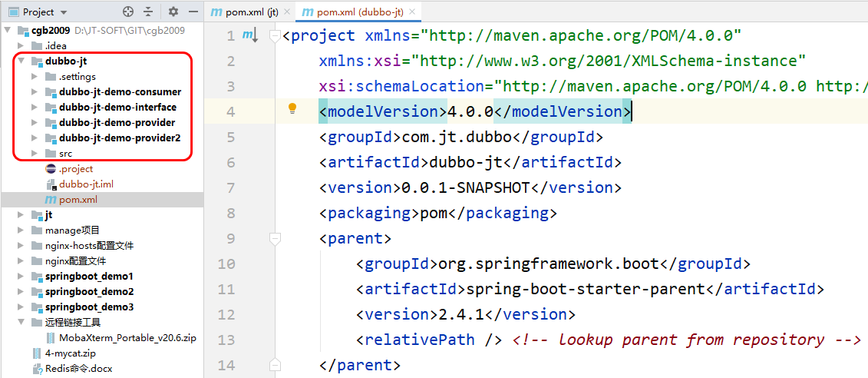Click the lookup parent from repository comment

click(686, 340)
